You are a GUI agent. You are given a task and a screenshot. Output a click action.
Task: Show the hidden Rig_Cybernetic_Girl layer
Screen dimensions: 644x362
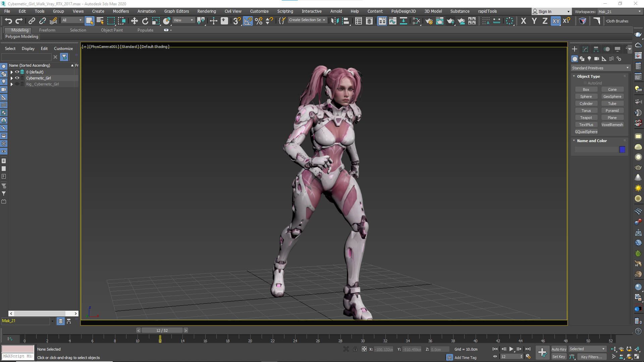pos(17,84)
